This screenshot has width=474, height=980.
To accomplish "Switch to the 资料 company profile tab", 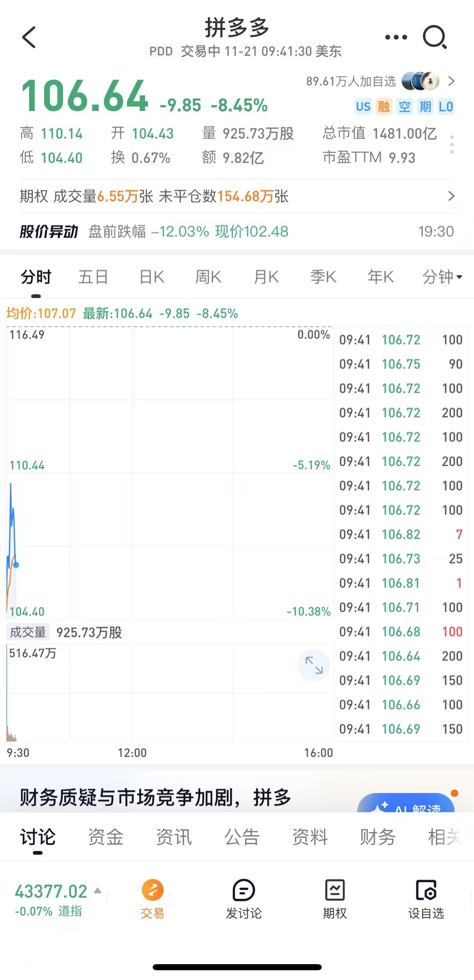I will click(x=310, y=837).
